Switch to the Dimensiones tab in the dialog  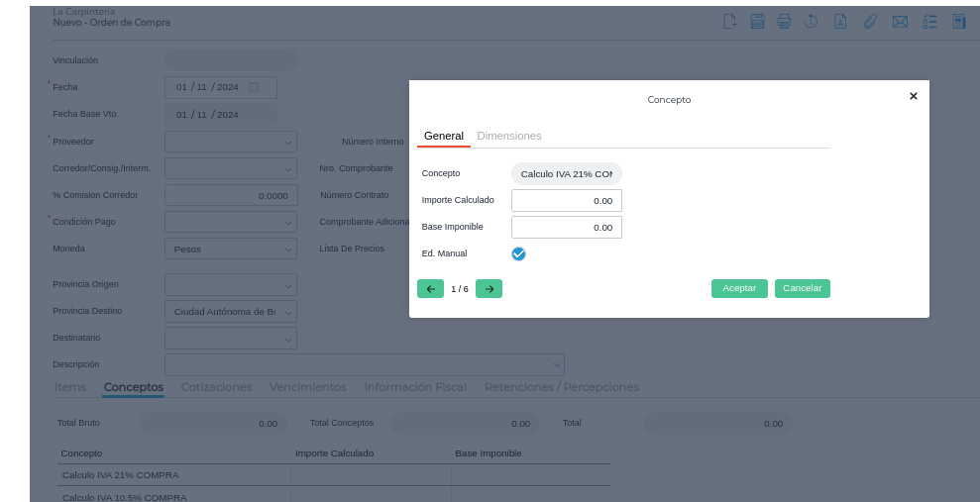pyautogui.click(x=508, y=136)
